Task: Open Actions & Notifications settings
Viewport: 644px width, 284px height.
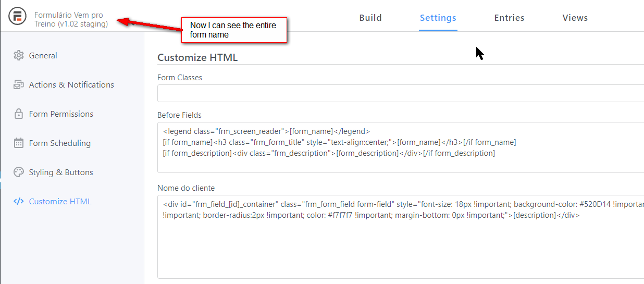Action: pos(71,85)
